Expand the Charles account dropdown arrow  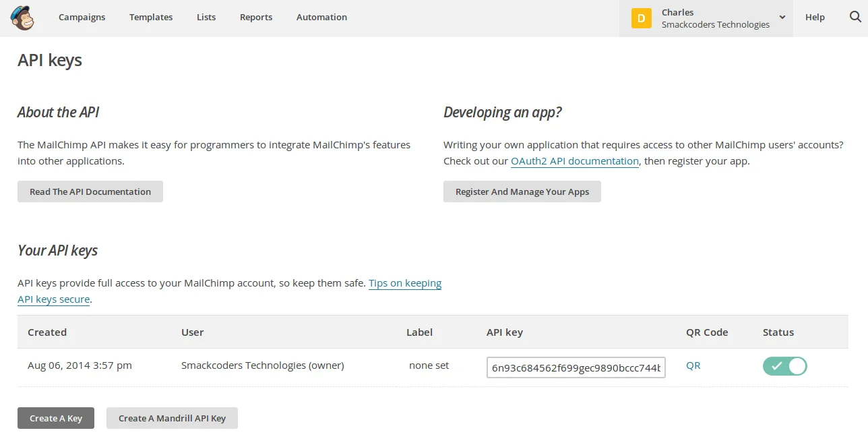click(782, 18)
